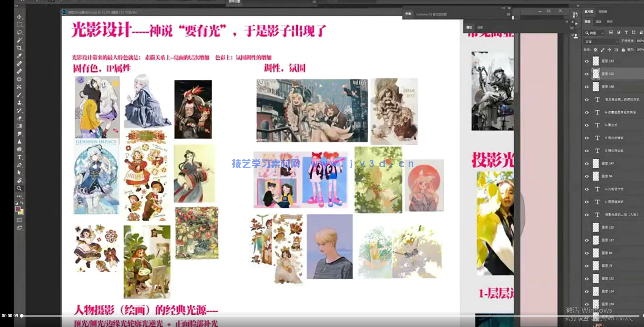Hide the text layer 3-强化对比式

click(587, 151)
